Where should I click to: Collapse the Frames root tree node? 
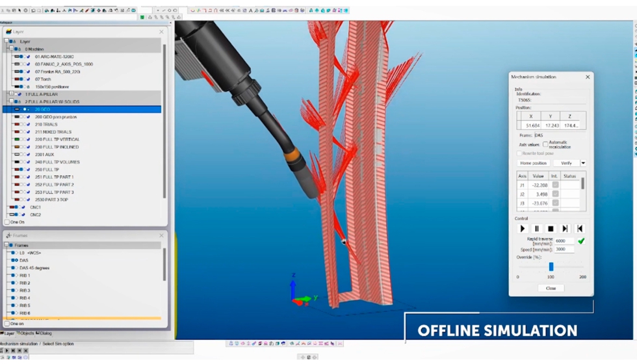pos(6,245)
